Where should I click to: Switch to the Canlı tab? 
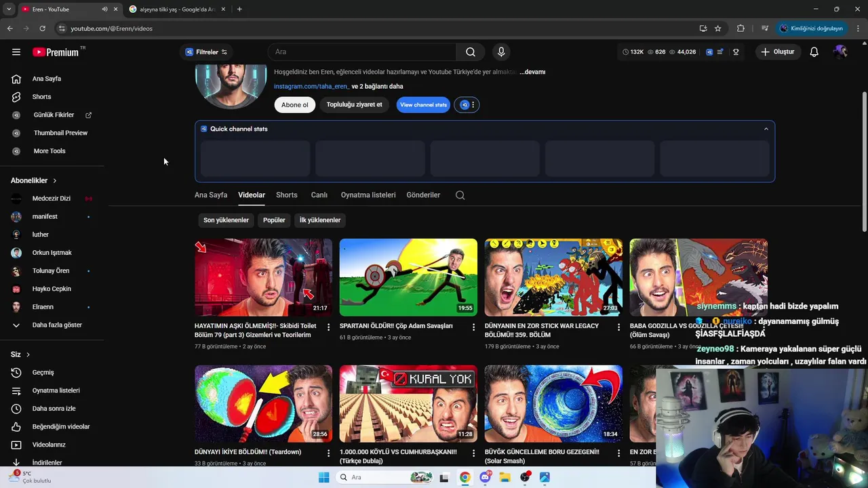pos(319,195)
